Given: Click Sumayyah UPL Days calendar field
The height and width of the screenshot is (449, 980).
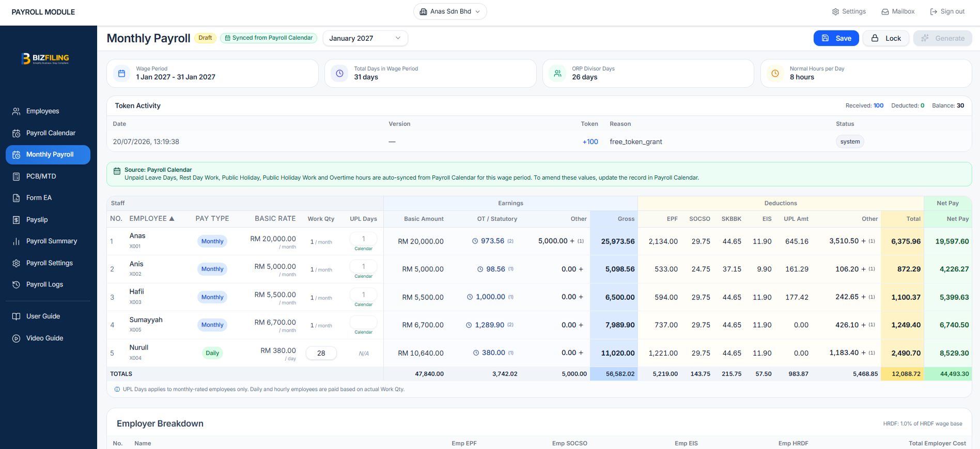Looking at the screenshot, I should (364, 323).
